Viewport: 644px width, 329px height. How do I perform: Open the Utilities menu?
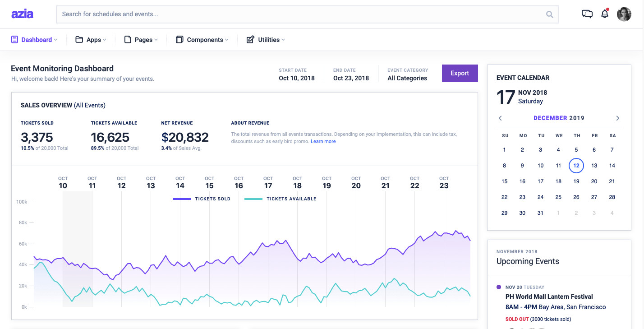coord(266,40)
